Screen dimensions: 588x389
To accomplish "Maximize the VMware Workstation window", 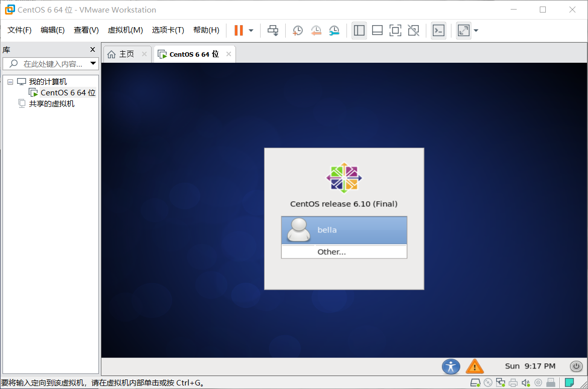I will tap(543, 10).
